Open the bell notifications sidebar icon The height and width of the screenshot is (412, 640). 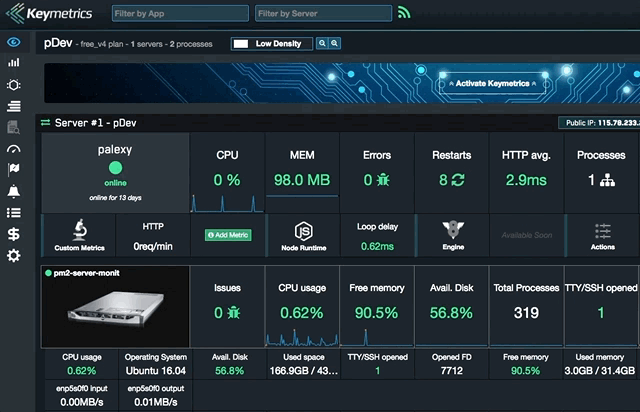click(x=13, y=191)
